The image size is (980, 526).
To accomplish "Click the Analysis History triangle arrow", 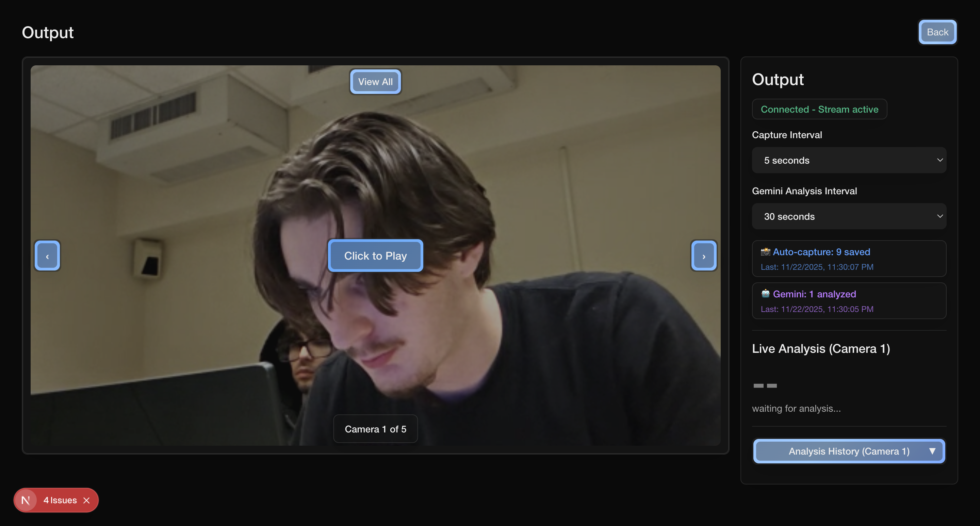I will [932, 451].
